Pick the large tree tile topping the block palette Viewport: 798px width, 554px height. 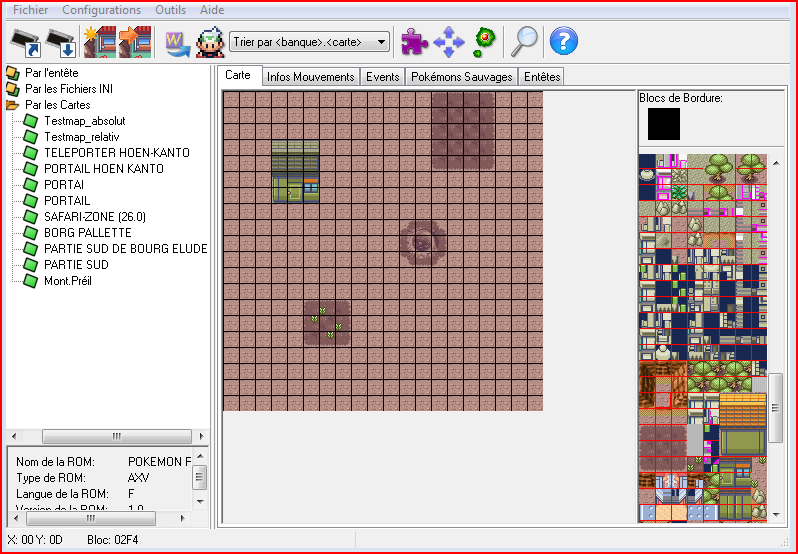tap(719, 168)
